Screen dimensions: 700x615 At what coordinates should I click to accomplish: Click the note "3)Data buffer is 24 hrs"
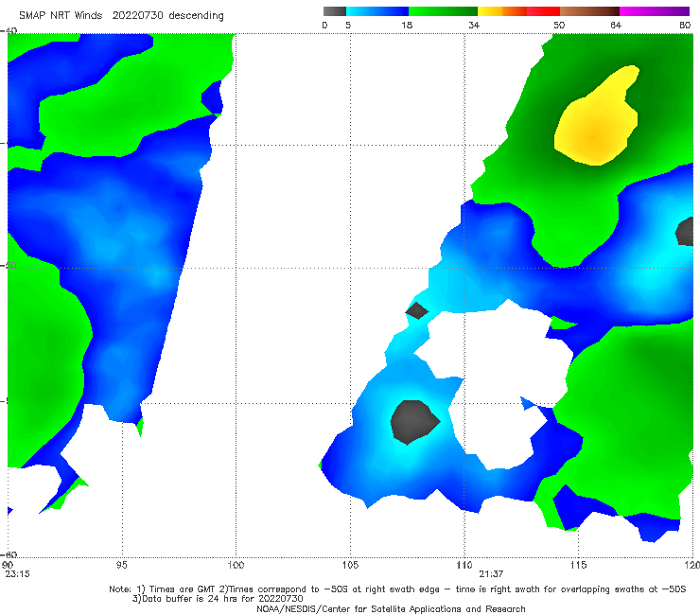tap(218, 599)
